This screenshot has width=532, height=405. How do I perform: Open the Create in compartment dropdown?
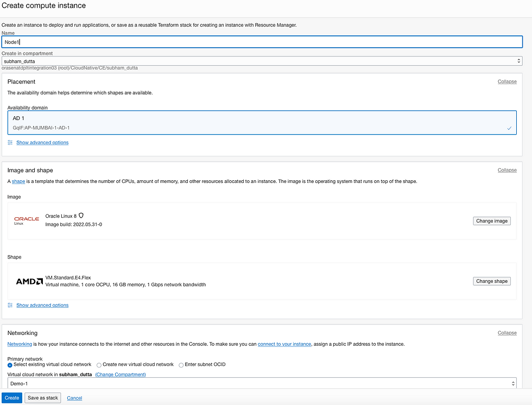point(262,61)
